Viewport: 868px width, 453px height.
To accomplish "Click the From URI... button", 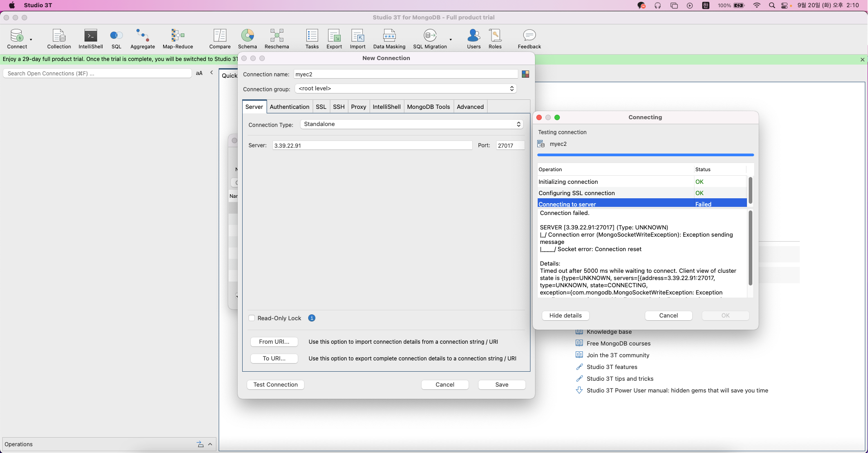I will pos(274,342).
